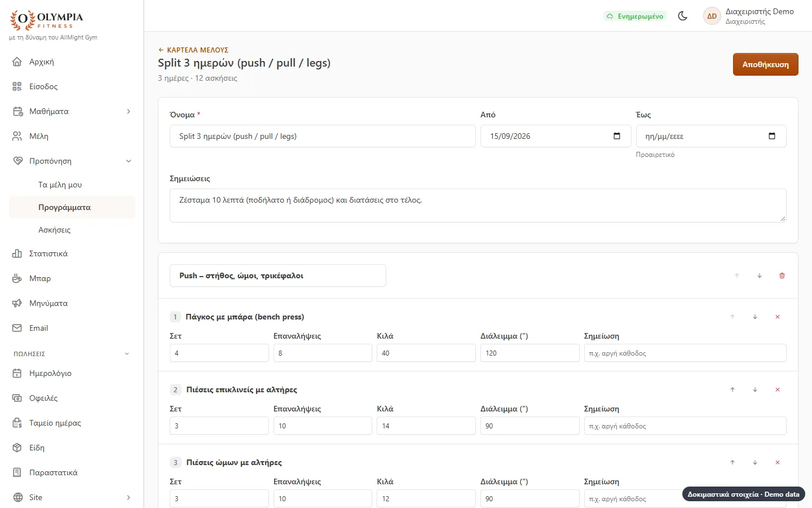Open calendar picker in Από date field
Viewport: 812px width, 508px height.
click(617, 136)
